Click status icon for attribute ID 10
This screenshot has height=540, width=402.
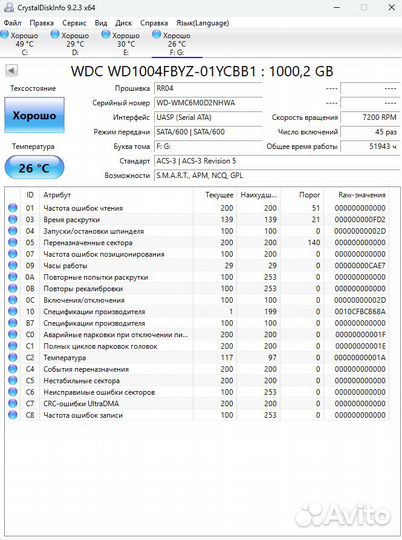[13, 311]
